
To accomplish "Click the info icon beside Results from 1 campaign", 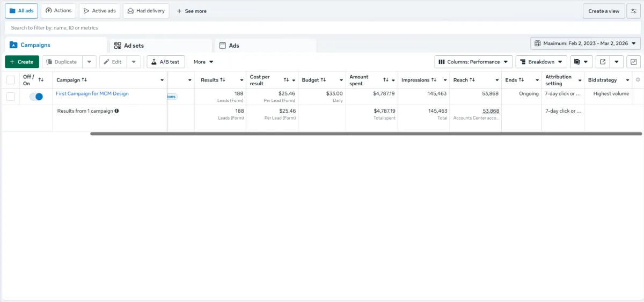I will click(x=116, y=111).
